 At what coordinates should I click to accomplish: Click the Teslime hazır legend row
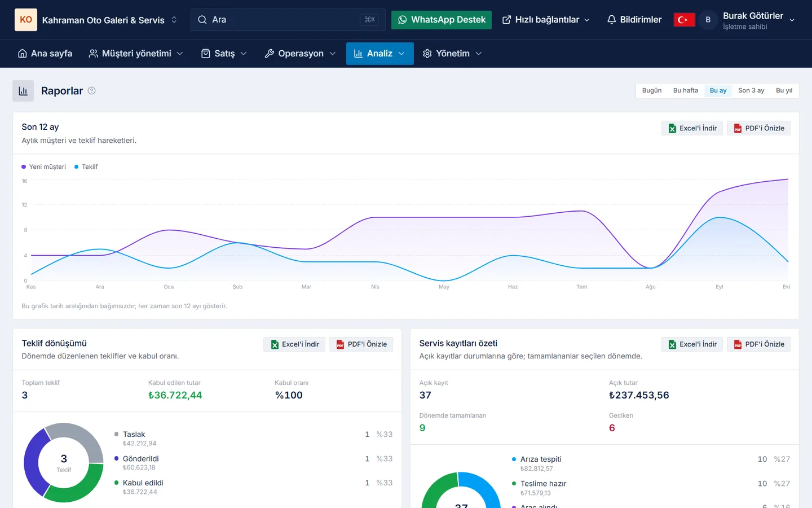point(651,488)
